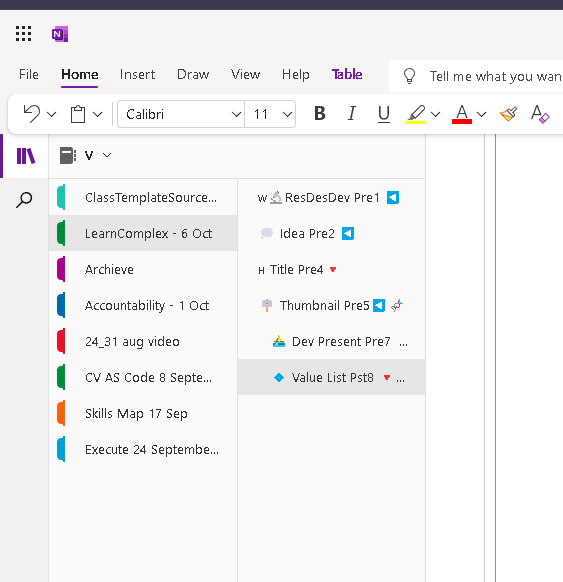This screenshot has width=563, height=582.
Task: Open the search magnifier in sidebar
Action: point(24,200)
